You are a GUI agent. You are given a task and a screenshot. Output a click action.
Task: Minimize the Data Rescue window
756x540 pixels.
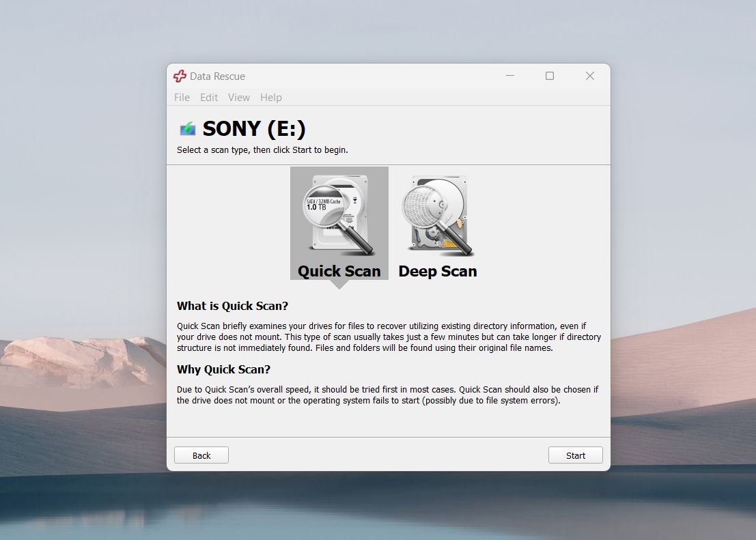tap(510, 76)
